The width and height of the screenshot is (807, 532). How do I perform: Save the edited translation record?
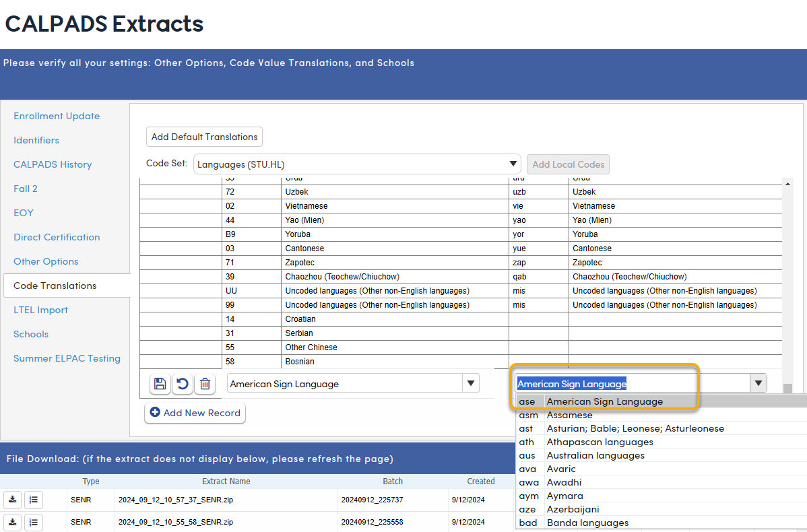click(160, 384)
